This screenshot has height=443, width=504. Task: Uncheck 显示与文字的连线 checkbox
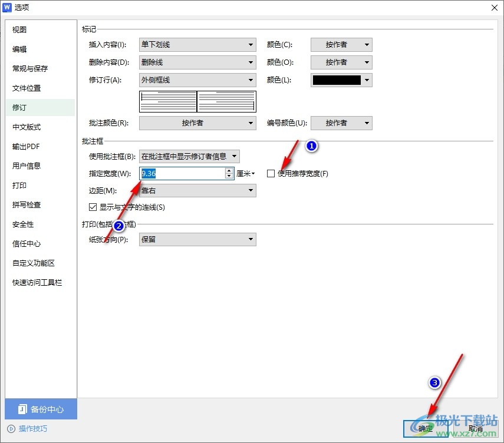[x=93, y=207]
